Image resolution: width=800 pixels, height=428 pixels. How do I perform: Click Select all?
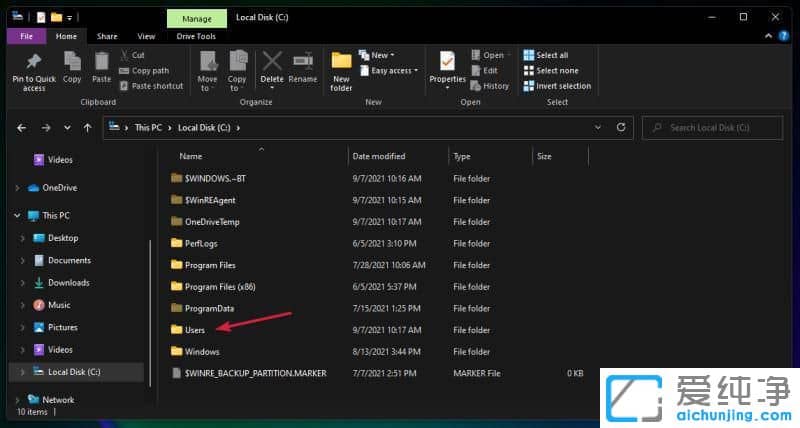546,55
